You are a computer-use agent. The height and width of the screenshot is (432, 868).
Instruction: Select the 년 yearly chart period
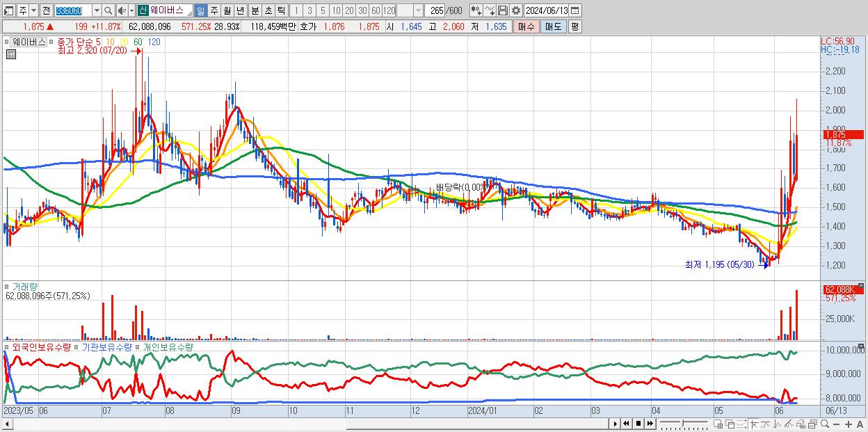tap(240, 10)
